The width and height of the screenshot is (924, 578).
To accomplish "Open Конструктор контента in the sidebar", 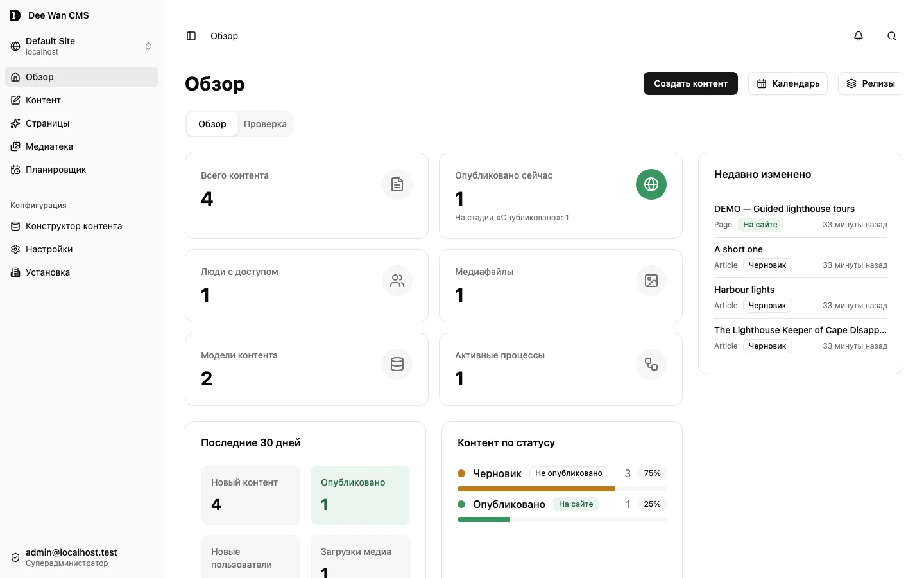I will click(x=81, y=226).
